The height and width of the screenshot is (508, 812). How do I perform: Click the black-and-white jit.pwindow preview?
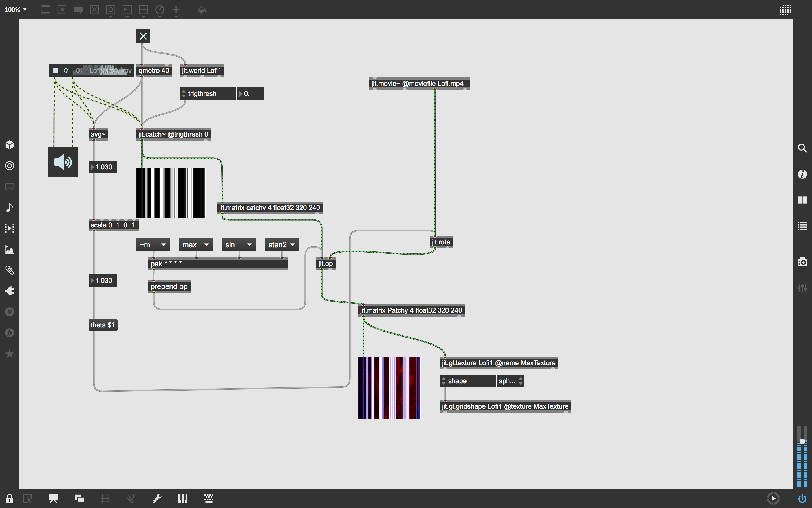[x=171, y=192]
